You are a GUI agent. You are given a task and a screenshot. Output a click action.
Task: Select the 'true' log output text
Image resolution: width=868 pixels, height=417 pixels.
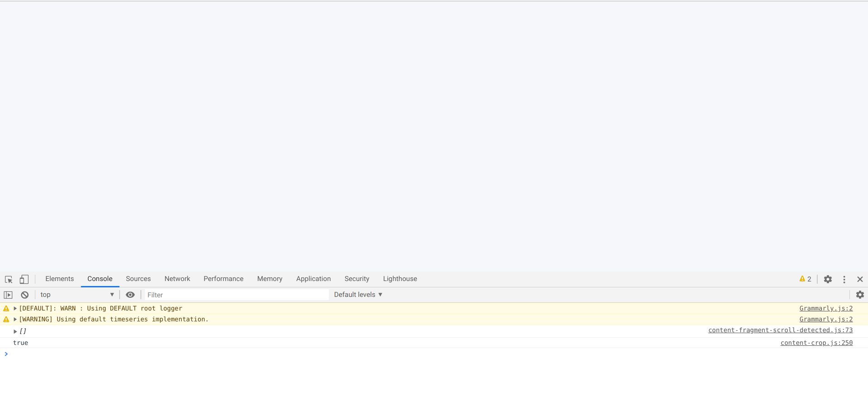tap(20, 343)
